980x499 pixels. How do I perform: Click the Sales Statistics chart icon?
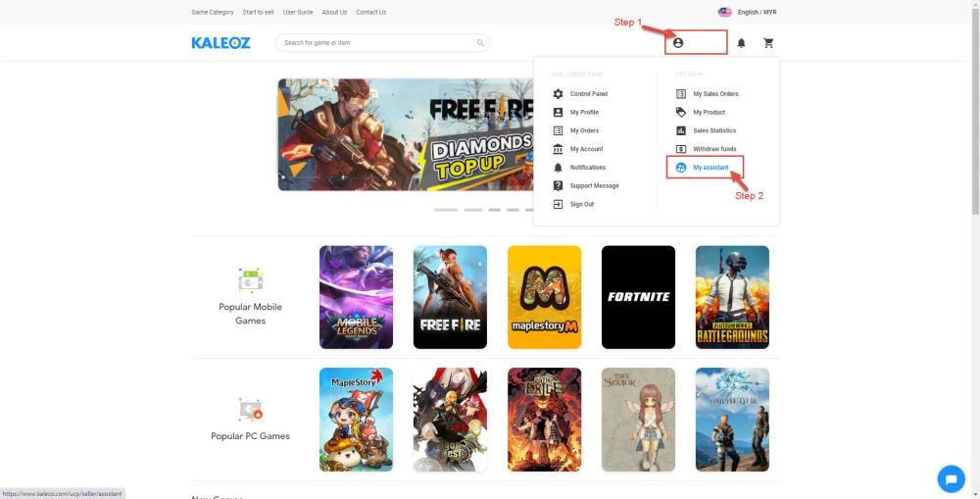[x=681, y=130]
